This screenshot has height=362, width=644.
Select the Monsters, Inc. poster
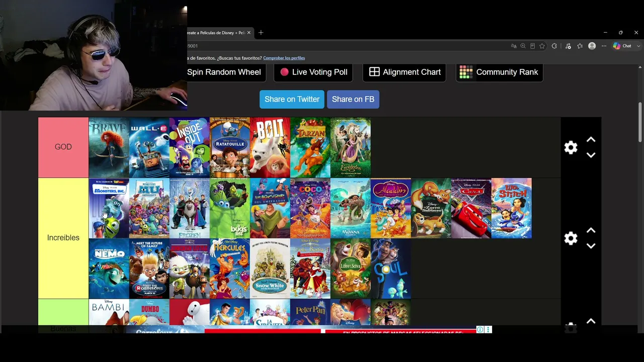(x=109, y=208)
